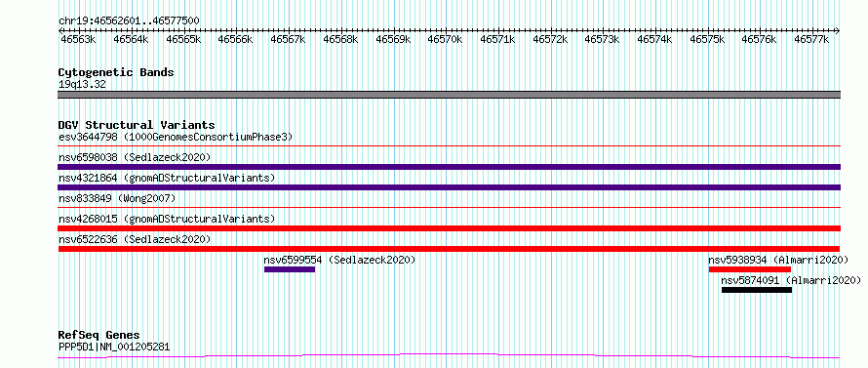Click the 46570k ruler tick label

pyautogui.click(x=445, y=39)
